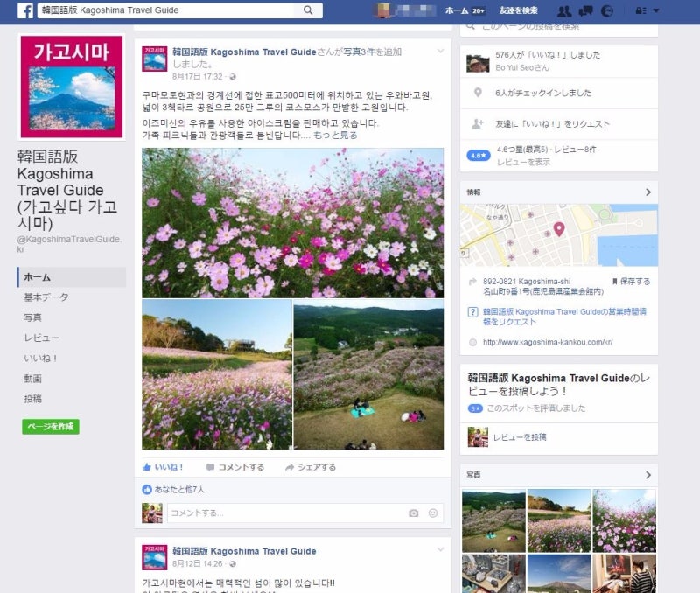Click もっと見る to expand post text
Viewport: 700px width, 593px height.
pyautogui.click(x=335, y=136)
